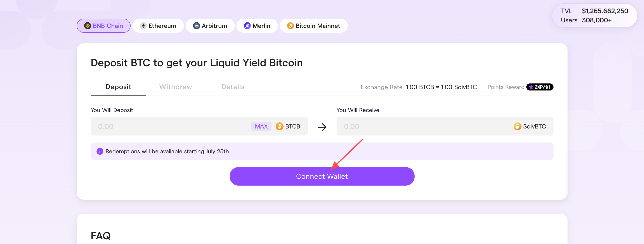The image size is (644, 244).
Task: Choose the Arbitrum network chip
Action: coord(210,26)
